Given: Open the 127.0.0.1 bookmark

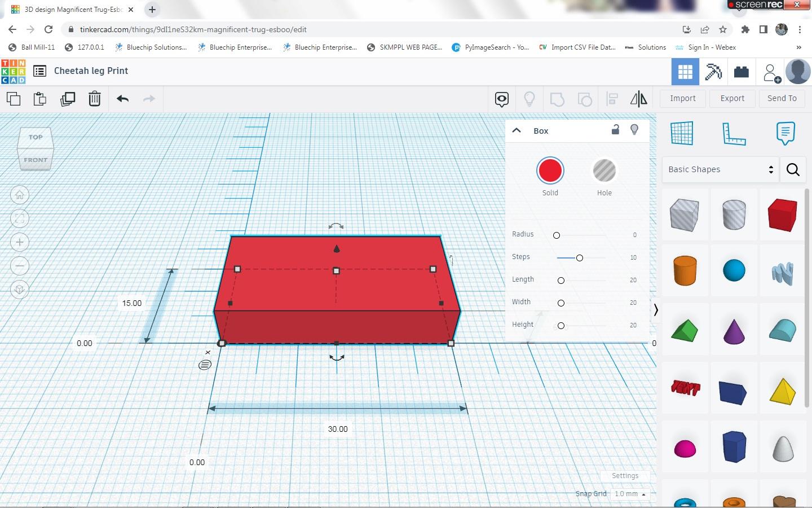Looking at the screenshot, I should (85, 47).
